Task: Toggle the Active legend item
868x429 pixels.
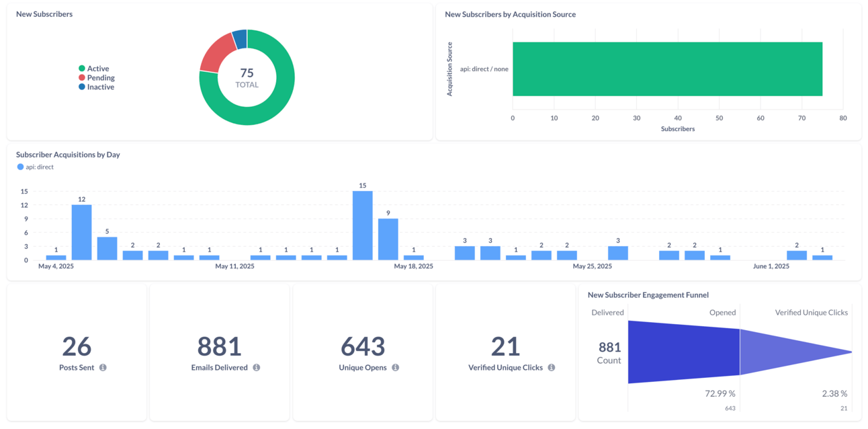Action: click(93, 69)
